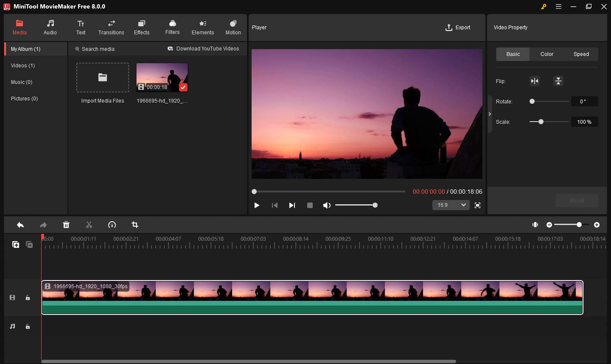The image size is (611, 364).
Task: Zoom in the timeline with plus
Action: pos(597,225)
